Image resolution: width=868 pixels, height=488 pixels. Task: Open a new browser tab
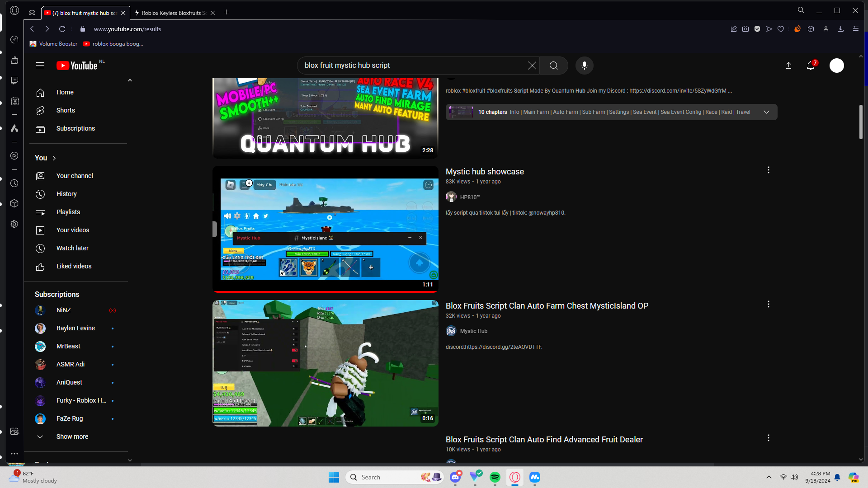(x=226, y=13)
